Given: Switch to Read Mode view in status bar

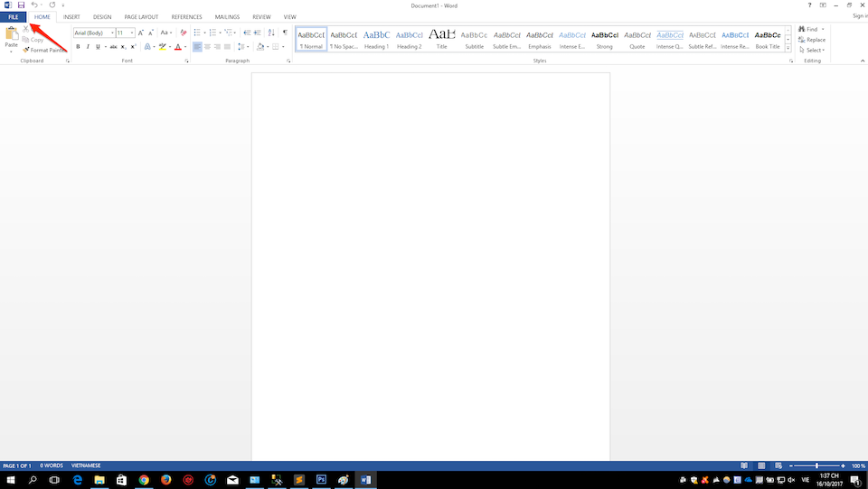Looking at the screenshot, I should pos(744,465).
